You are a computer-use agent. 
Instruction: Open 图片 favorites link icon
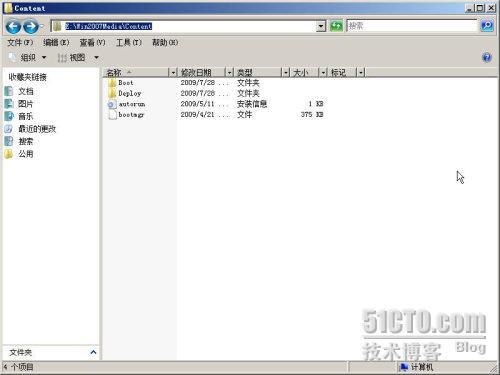tap(9, 104)
